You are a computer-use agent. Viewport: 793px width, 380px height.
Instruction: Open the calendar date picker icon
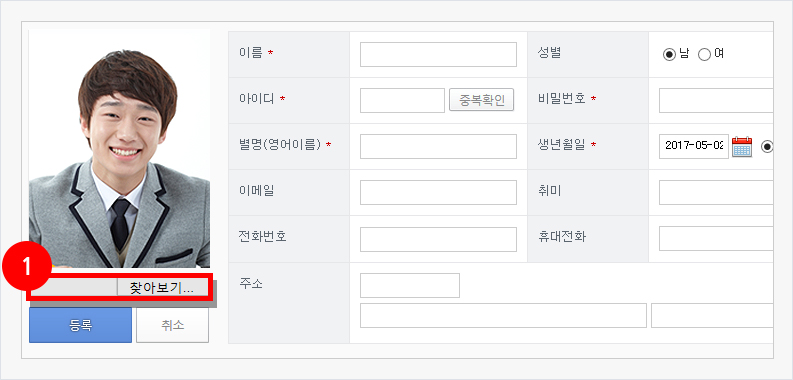coord(742,147)
